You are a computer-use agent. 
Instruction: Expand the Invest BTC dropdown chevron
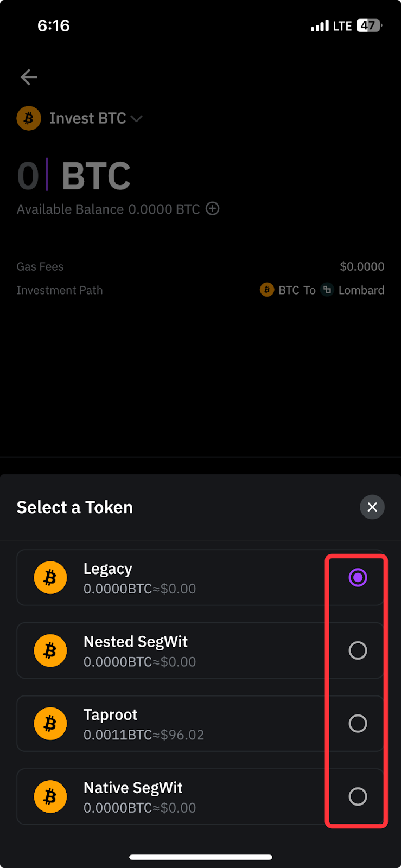137,119
